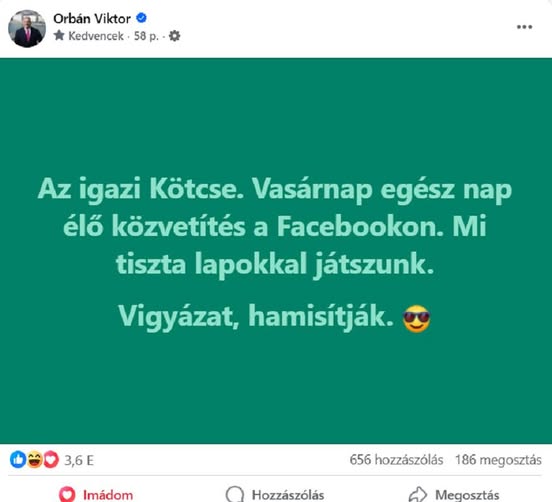Click the green post text background
The height and width of the screenshot is (502, 552).
pos(276,251)
